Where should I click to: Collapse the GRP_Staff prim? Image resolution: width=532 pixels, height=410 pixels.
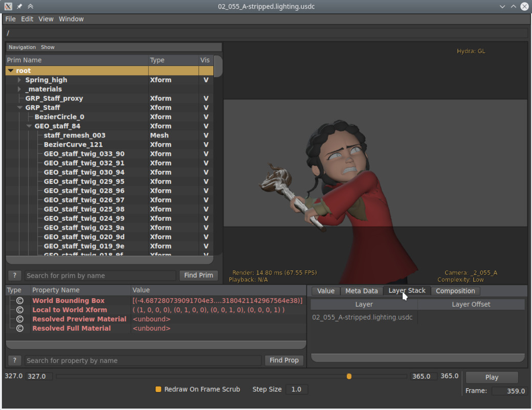20,107
